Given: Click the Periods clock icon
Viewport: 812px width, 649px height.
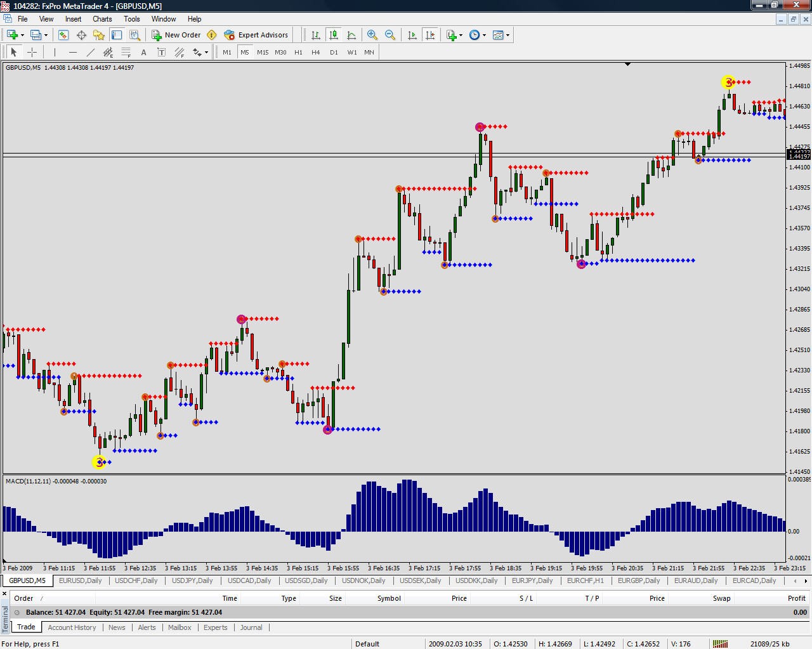Looking at the screenshot, I should click(x=475, y=35).
